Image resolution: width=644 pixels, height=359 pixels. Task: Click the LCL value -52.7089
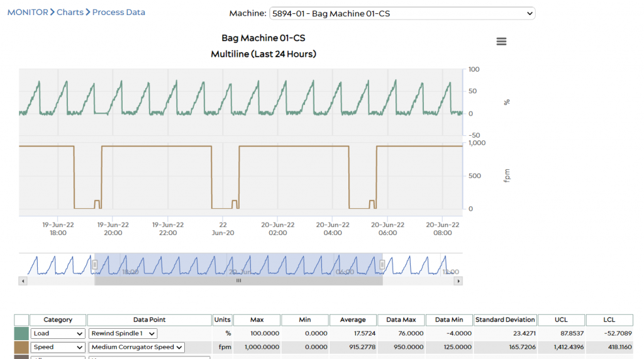(x=618, y=333)
